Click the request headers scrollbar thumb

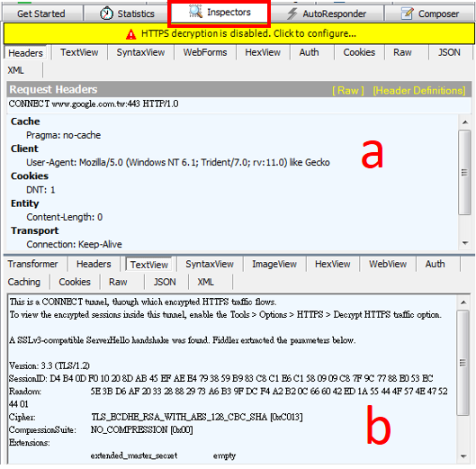click(464, 173)
